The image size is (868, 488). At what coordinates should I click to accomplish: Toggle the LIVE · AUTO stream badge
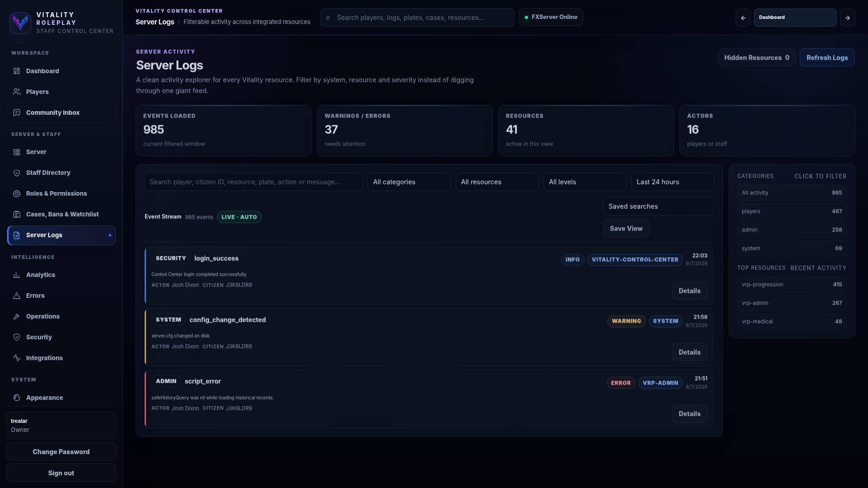pos(239,217)
